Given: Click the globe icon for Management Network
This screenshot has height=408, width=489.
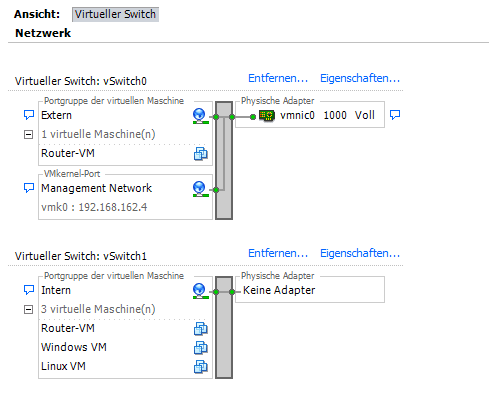Looking at the screenshot, I should click(201, 189).
